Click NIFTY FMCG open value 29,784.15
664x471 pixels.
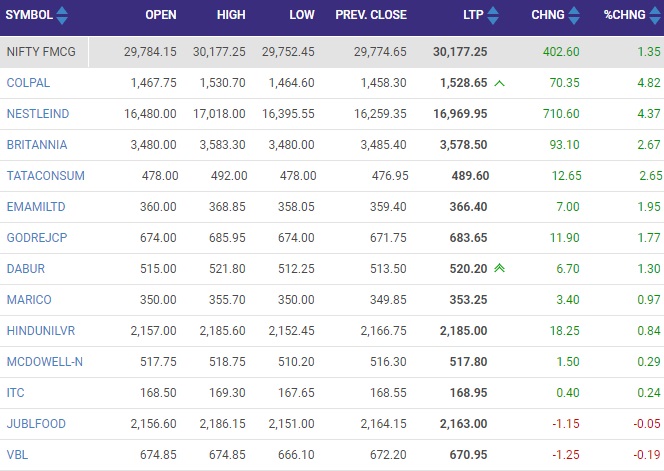(150, 52)
